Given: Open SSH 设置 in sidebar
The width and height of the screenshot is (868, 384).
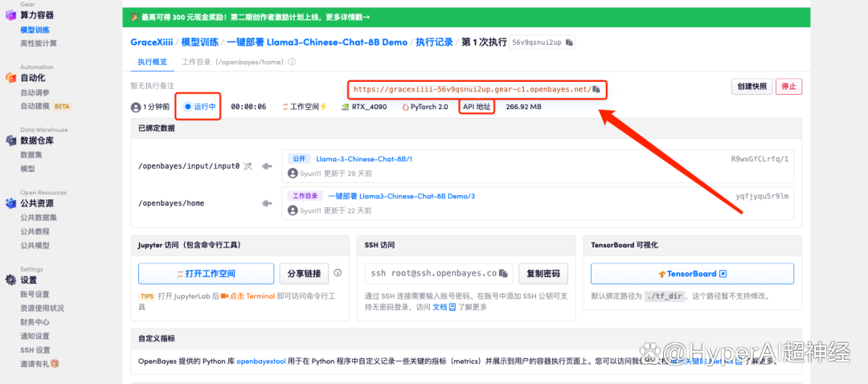Looking at the screenshot, I should pos(35,349).
